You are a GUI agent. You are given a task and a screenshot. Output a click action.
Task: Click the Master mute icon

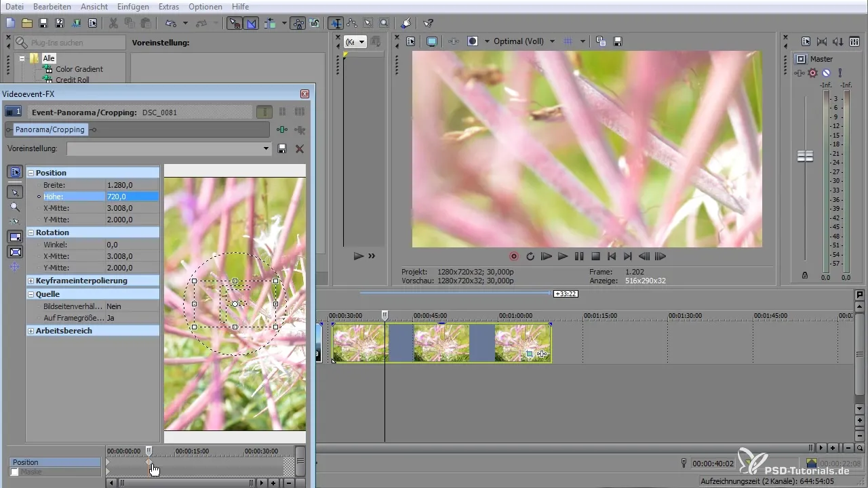[x=826, y=73]
